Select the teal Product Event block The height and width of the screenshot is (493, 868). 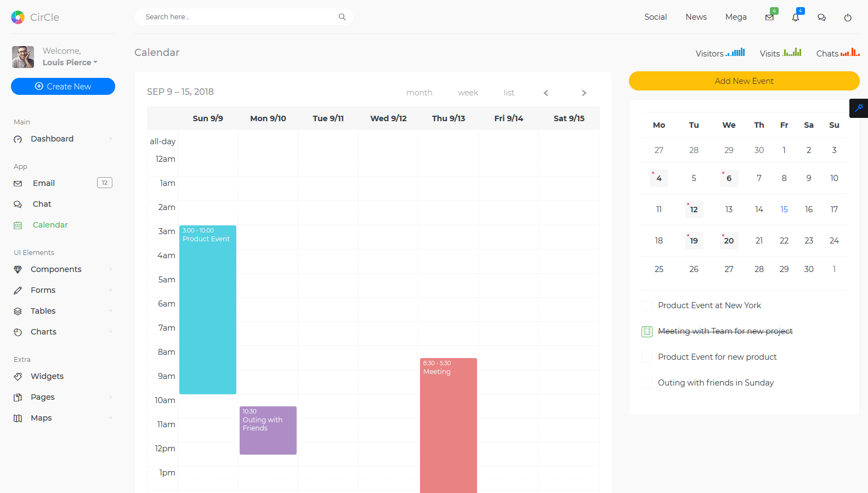[208, 310]
